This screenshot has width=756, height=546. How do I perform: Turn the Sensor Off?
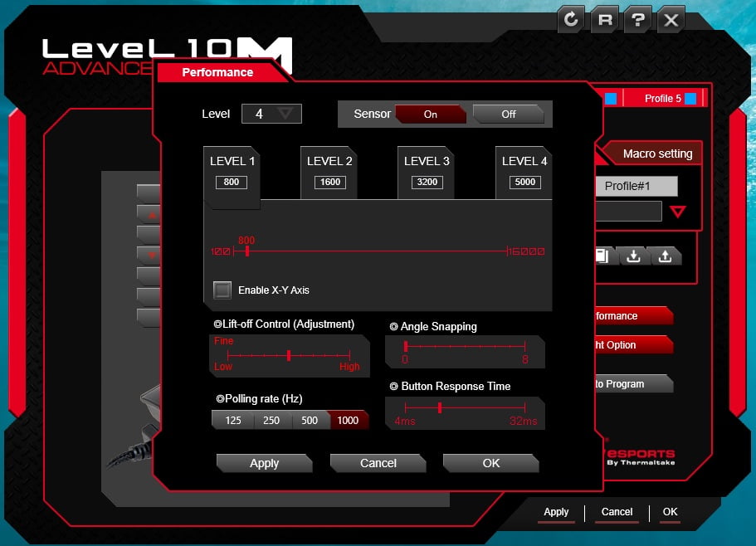click(509, 114)
